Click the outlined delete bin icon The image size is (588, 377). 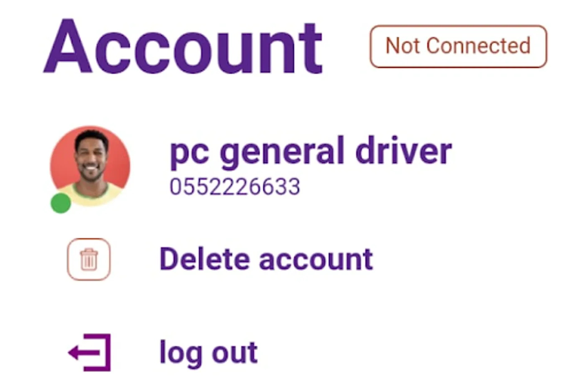[x=89, y=259]
